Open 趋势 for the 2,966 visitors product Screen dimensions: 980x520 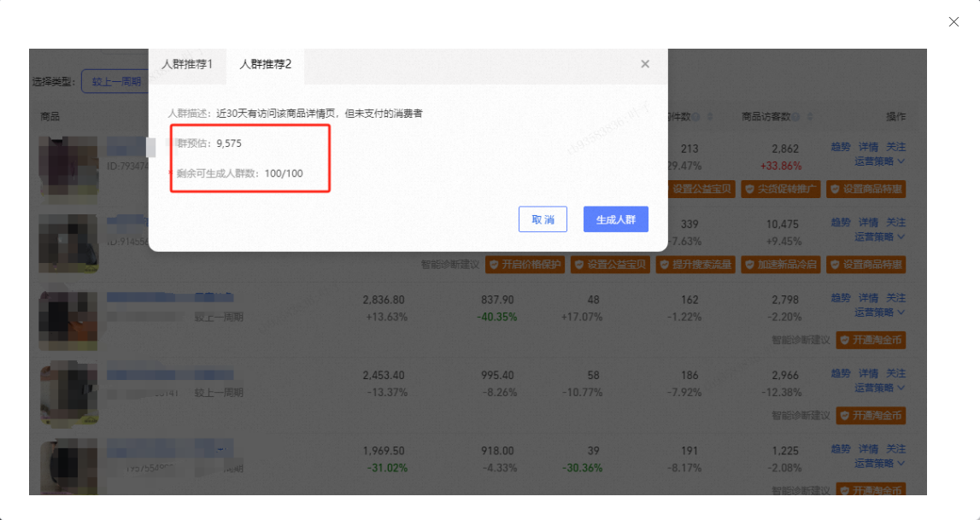(841, 373)
